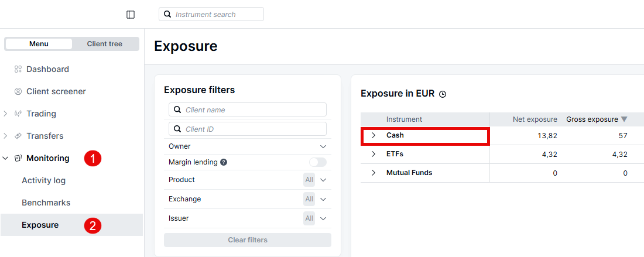Switch to the Client tree tab
Viewport: 644px width, 257px height.
[x=105, y=44]
